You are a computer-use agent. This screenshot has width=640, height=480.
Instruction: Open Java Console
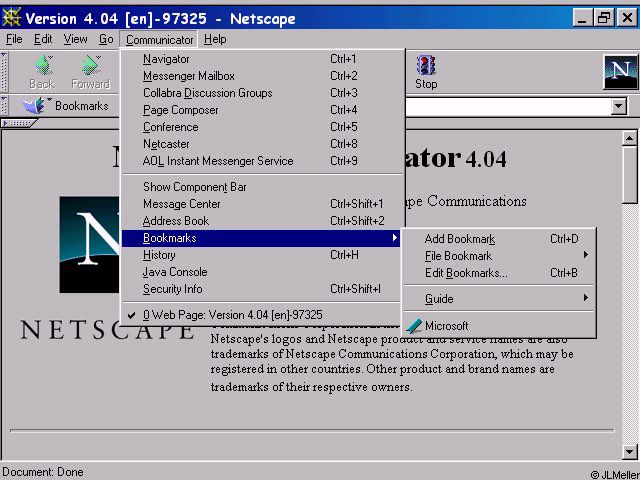261,272
